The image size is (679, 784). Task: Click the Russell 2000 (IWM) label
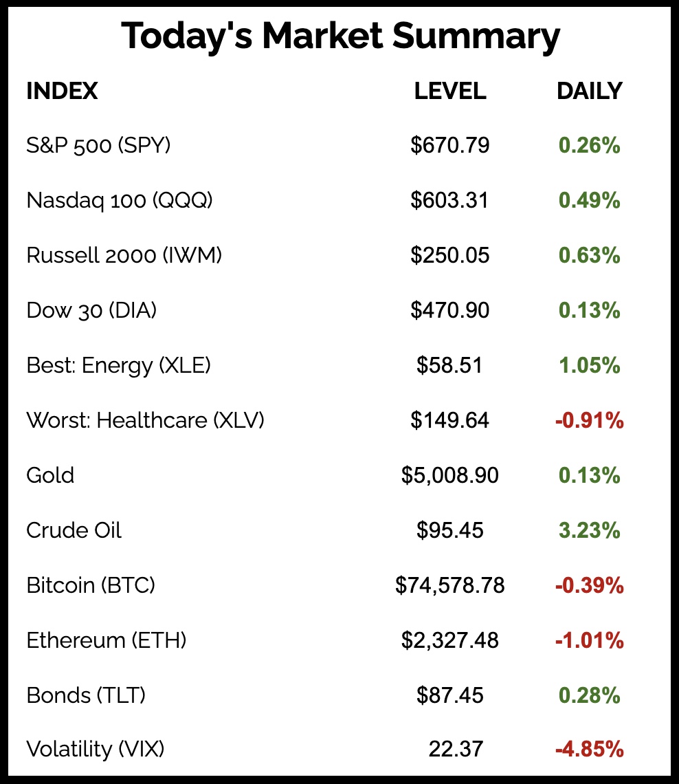coord(124,255)
